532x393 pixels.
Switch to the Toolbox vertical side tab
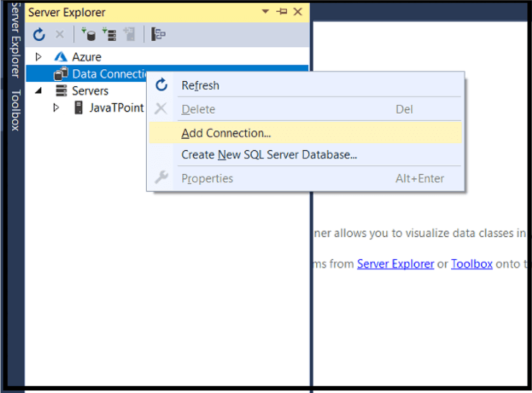(x=15, y=110)
